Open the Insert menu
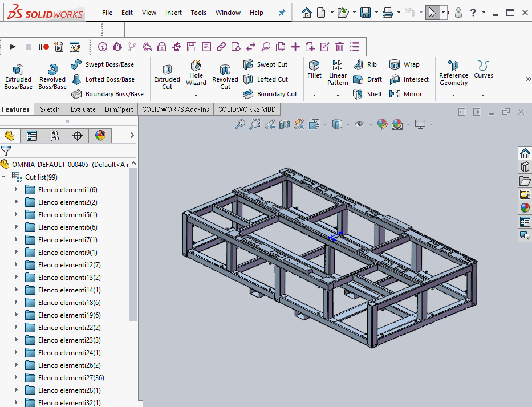Image resolution: width=532 pixels, height=407 pixels. coord(173,12)
